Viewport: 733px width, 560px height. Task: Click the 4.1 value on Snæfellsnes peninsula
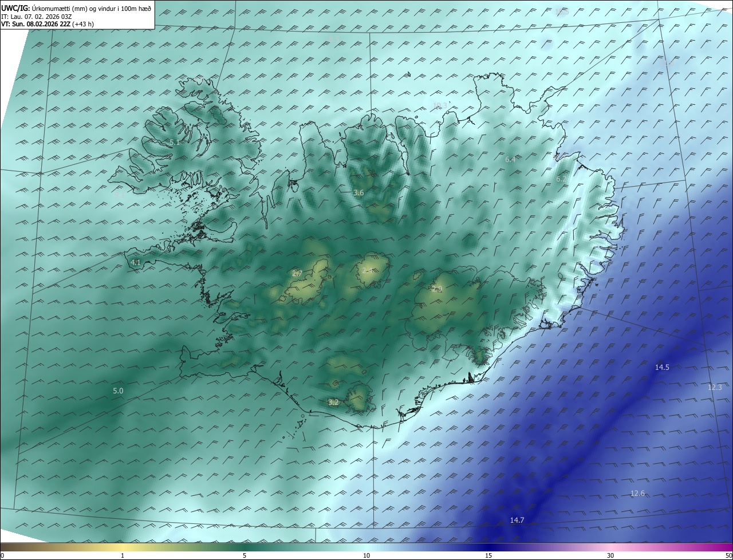[136, 263]
